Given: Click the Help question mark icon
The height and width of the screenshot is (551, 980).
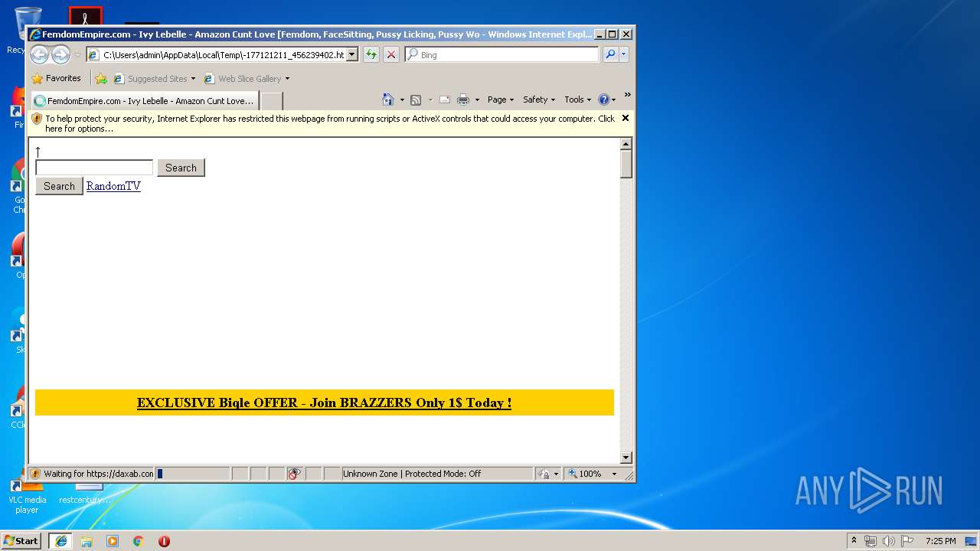Looking at the screenshot, I should [x=603, y=99].
